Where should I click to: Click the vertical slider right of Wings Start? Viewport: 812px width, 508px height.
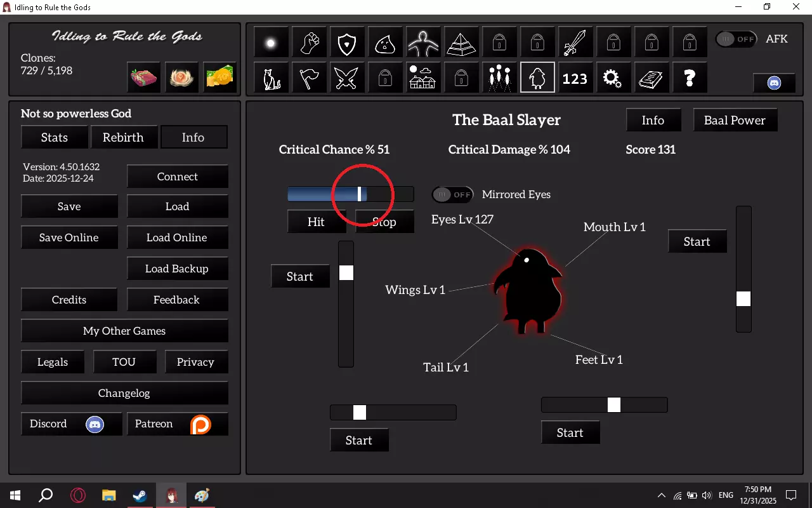pyautogui.click(x=346, y=304)
